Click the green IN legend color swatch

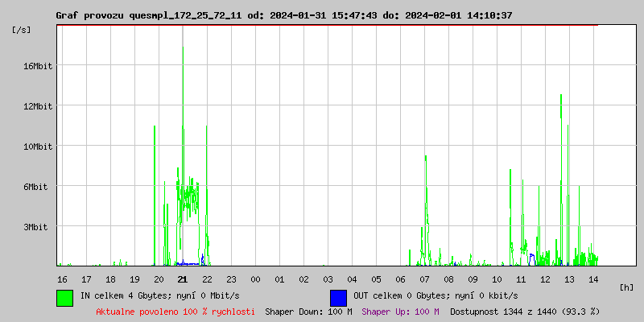point(64,297)
